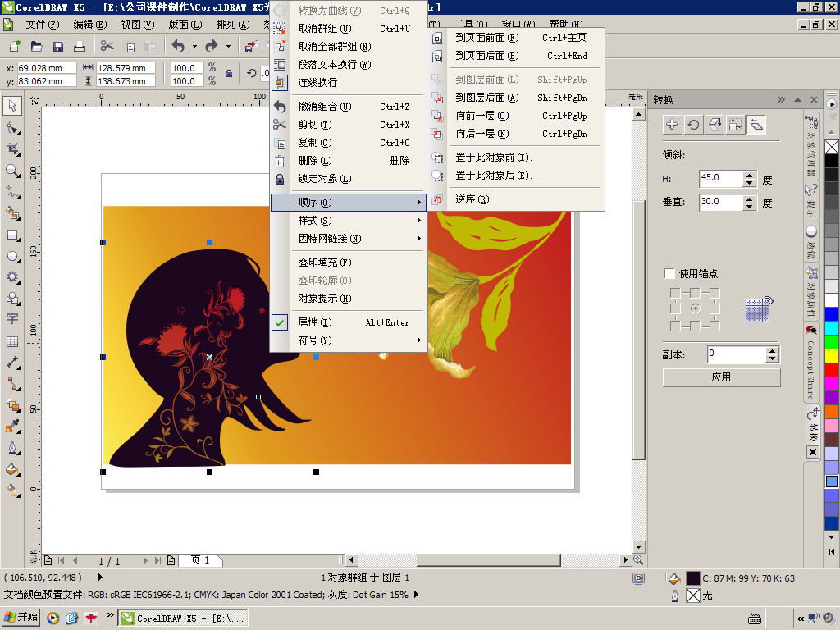The height and width of the screenshot is (630, 840).
Task: Open the redo history dropdown arrow
Action: 228,47
